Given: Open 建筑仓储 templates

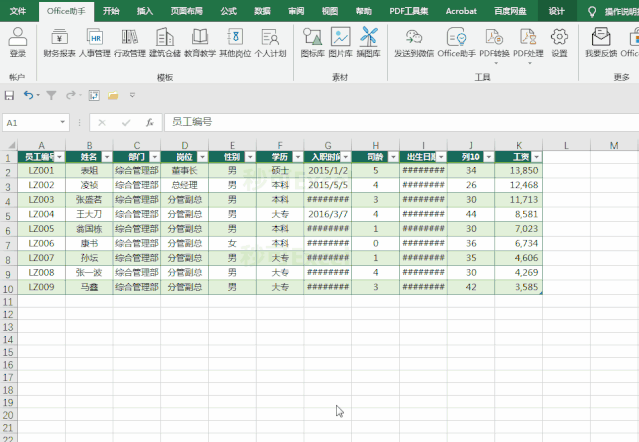Looking at the screenshot, I should [165, 42].
